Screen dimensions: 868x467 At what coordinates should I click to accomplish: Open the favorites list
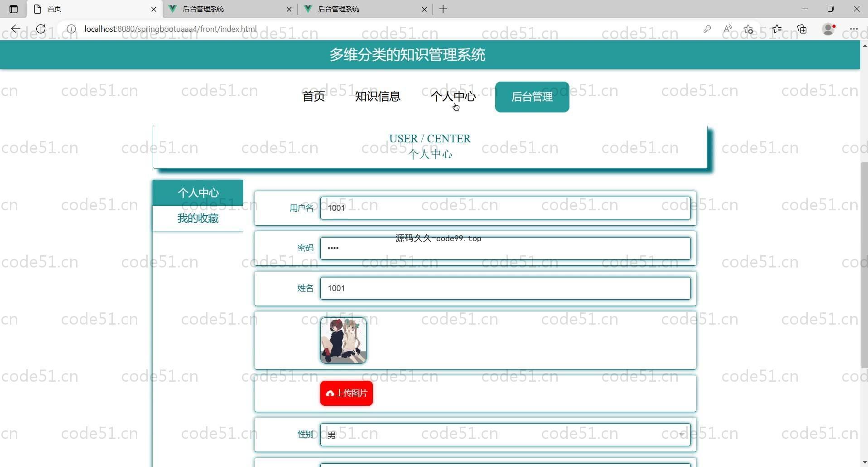pos(777,29)
